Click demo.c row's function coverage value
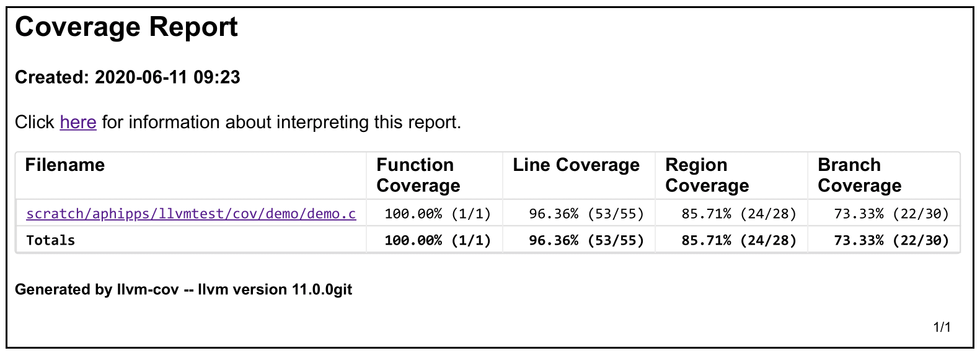The image size is (980, 353). pyautogui.click(x=438, y=214)
